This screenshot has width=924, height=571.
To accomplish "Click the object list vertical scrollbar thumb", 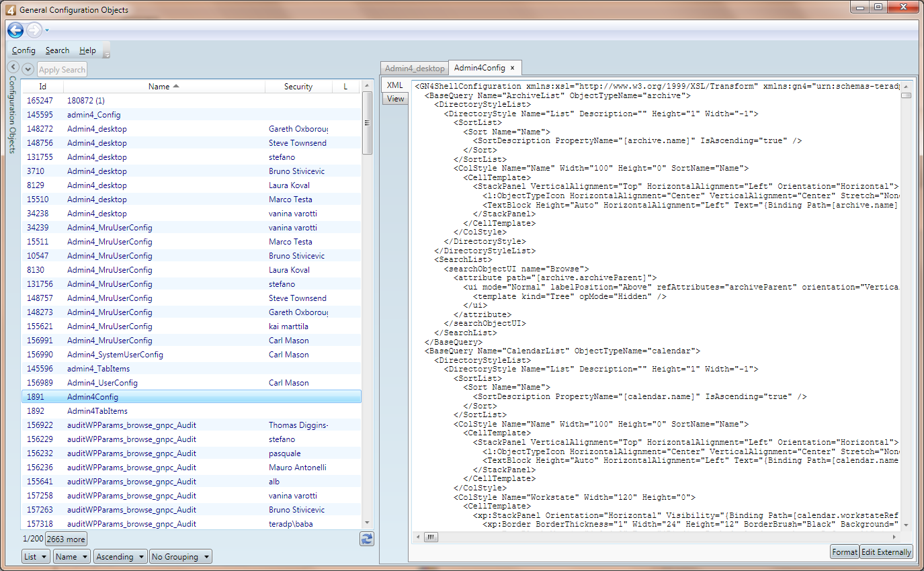I will click(x=367, y=123).
